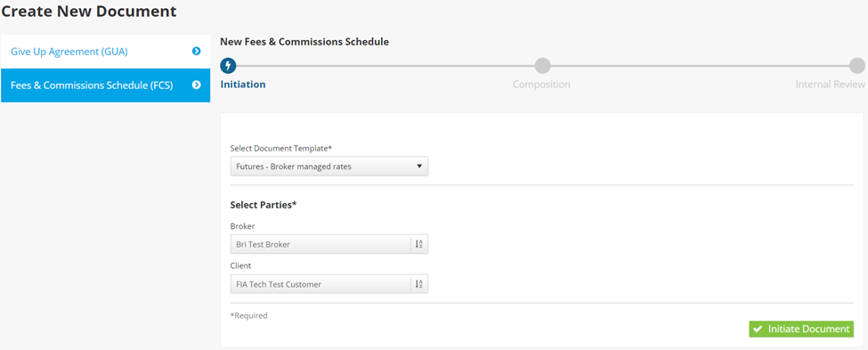Click the Composition step circle marker
Viewport: 868px width, 350px height.
[542, 66]
